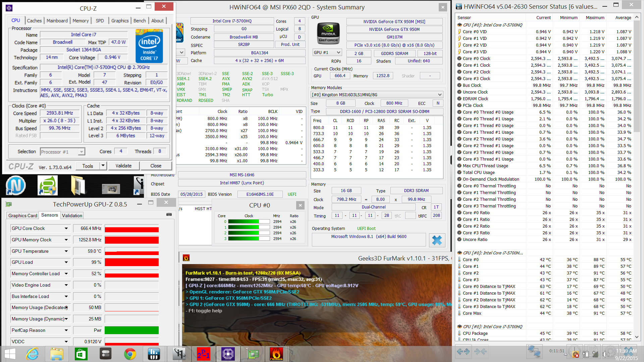Click the Close button in CPU-Z

156,166
